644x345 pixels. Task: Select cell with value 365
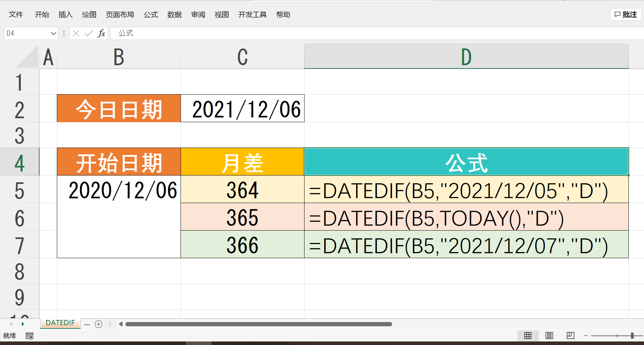point(242,217)
